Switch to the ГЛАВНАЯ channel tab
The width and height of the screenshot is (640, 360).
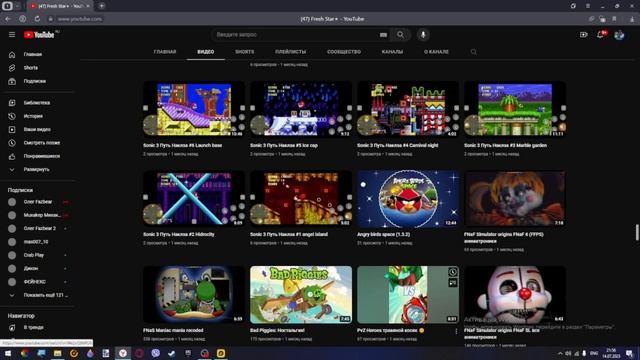click(165, 52)
